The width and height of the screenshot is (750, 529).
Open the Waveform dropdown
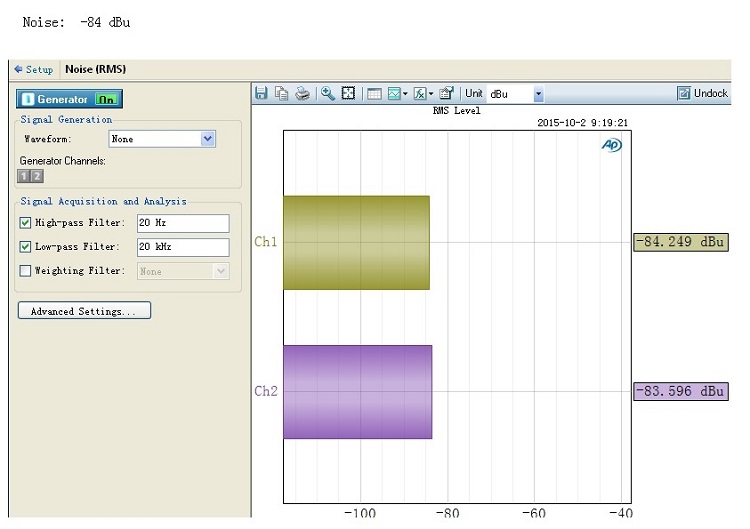coord(208,140)
